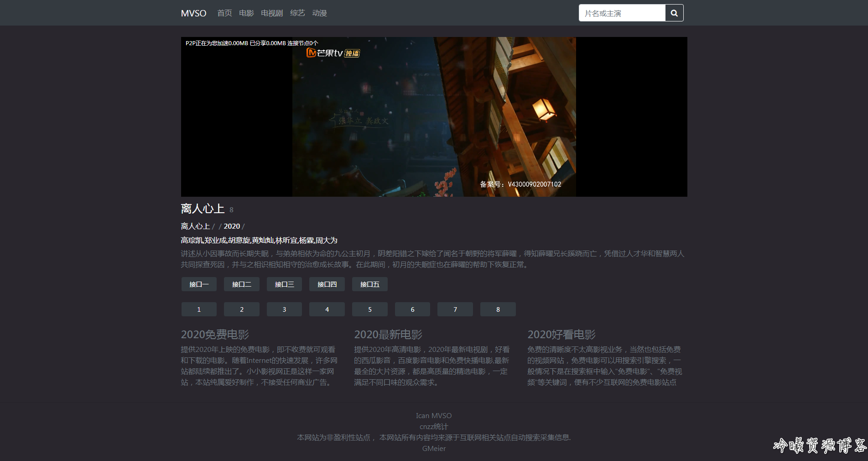Select source 接口一

(199, 284)
